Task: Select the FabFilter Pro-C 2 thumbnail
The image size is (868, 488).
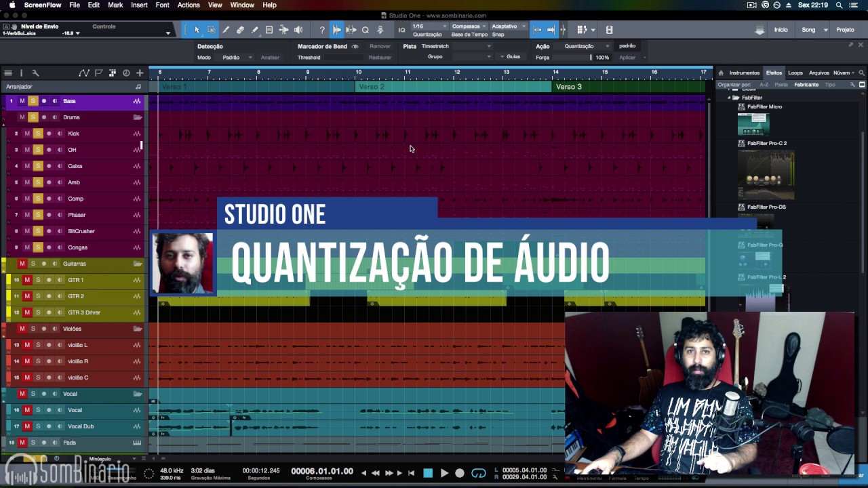Action: [766, 174]
